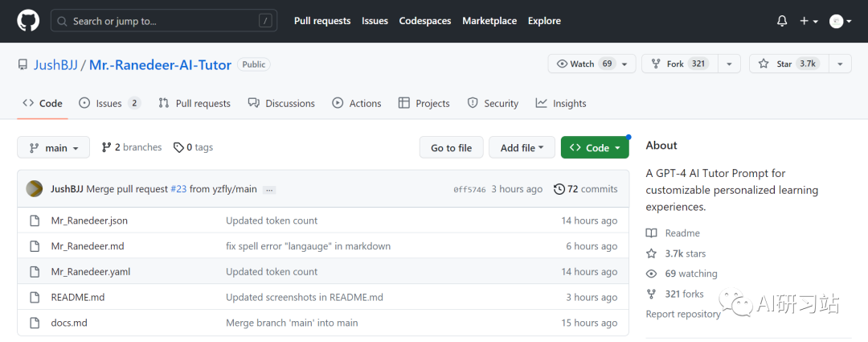Screen dimensions: 868x342
Task: Open the 321 forks link in About
Action: [x=684, y=294]
